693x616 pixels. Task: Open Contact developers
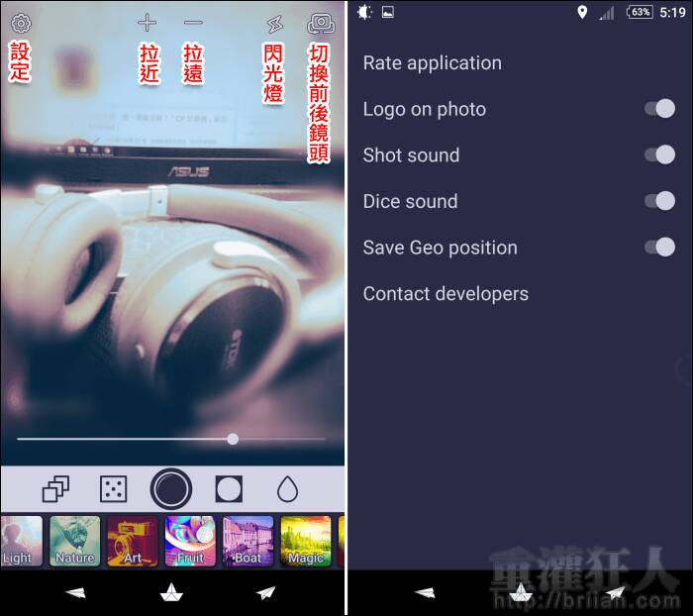pos(445,293)
